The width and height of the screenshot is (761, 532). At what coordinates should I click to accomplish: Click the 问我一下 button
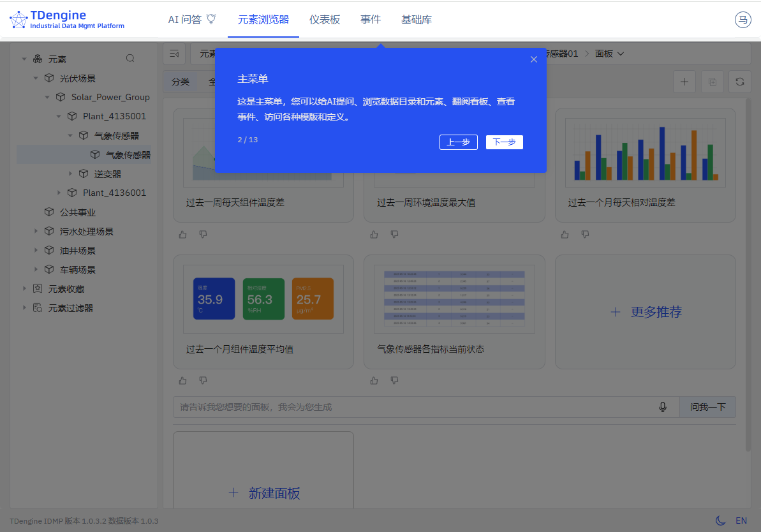click(x=707, y=407)
